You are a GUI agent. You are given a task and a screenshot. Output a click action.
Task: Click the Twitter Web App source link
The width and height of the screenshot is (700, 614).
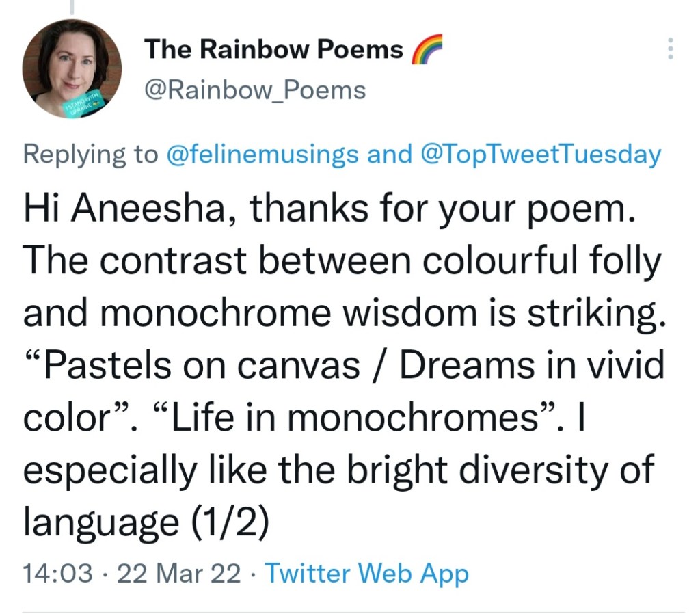[366, 572]
